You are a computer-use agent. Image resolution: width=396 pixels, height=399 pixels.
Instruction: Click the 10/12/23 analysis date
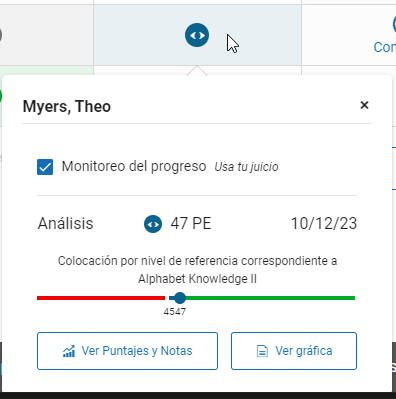(324, 223)
